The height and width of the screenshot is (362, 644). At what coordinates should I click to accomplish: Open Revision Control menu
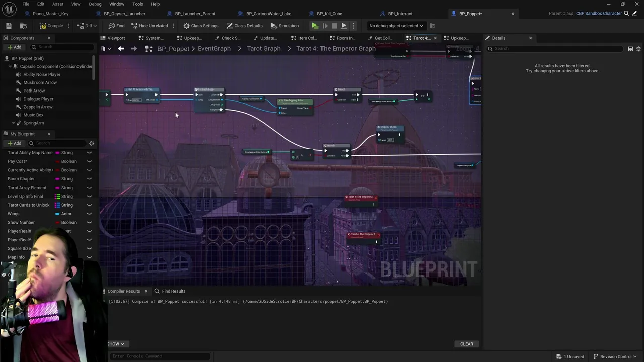pos(615,357)
